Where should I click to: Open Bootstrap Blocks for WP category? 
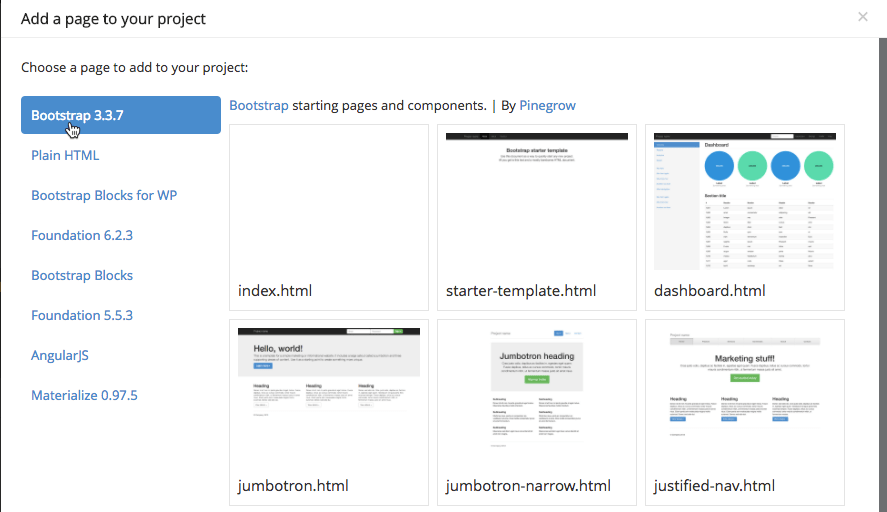coord(104,195)
